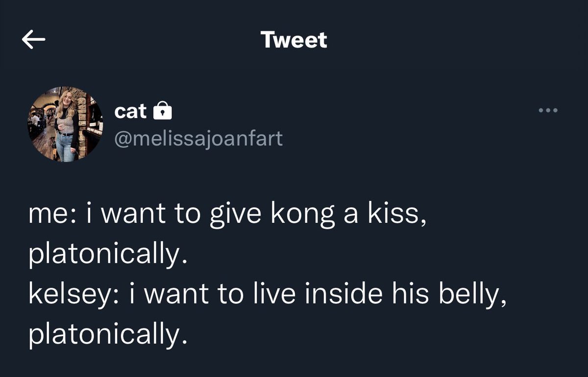Select the line starting with kelsey:

[x=267, y=295]
